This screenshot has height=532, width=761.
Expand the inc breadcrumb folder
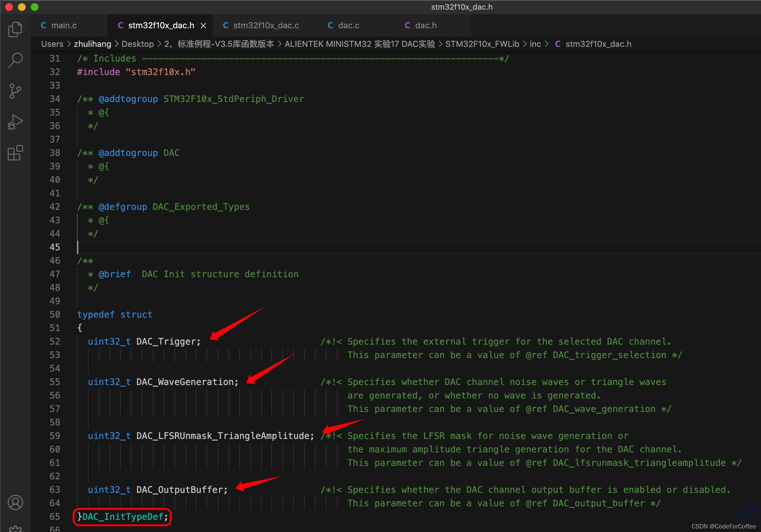tap(535, 44)
